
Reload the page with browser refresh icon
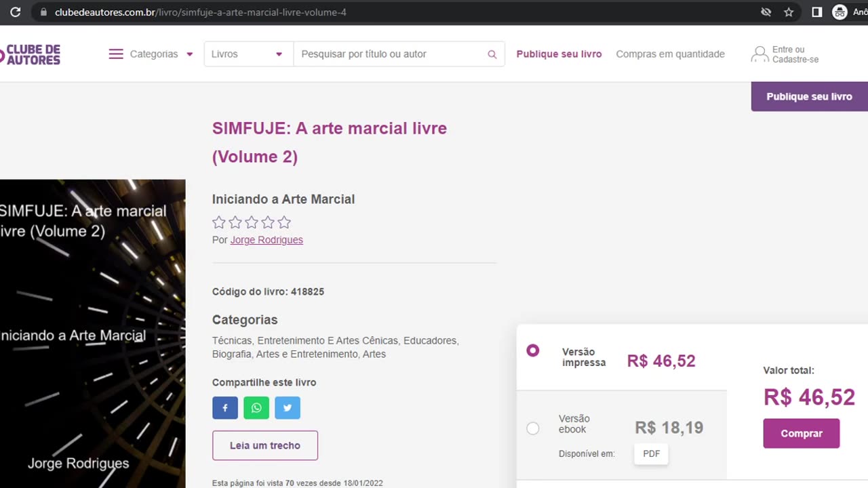tap(16, 12)
